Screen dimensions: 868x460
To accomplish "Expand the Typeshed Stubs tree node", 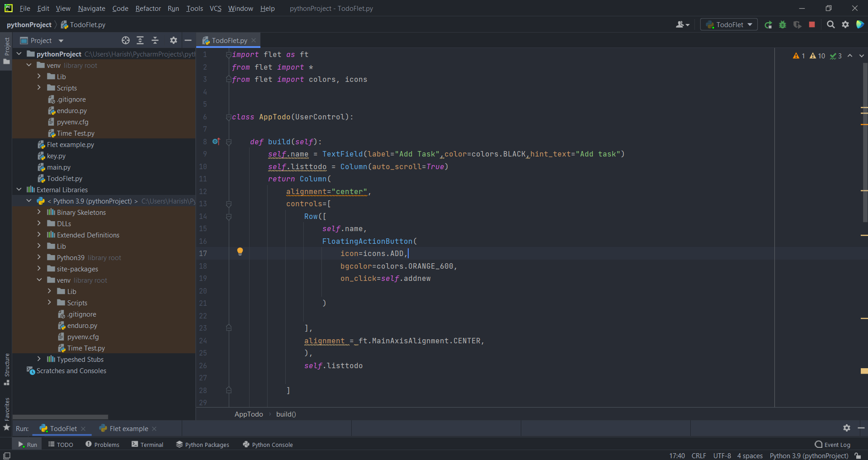I will (x=39, y=359).
